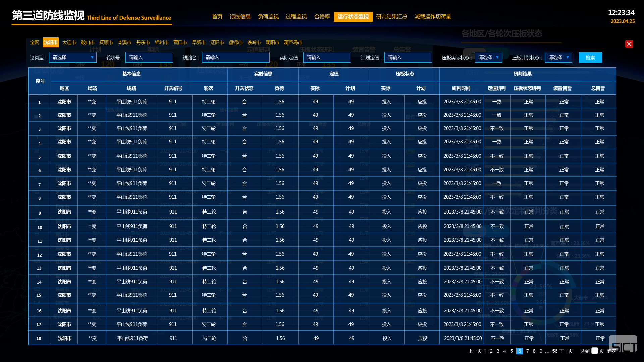Focus the 线路名 input field
Viewport: 644px width, 362px height.
coord(236,57)
